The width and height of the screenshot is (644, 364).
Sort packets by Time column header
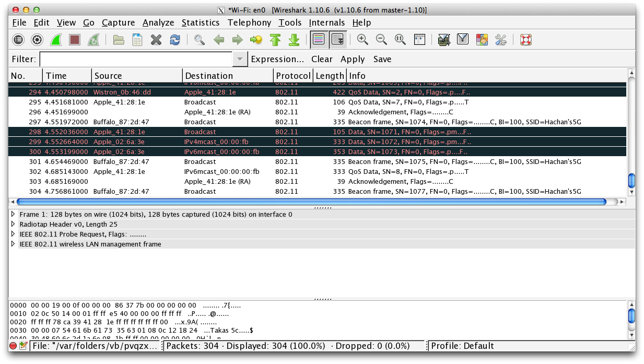pyautogui.click(x=67, y=76)
